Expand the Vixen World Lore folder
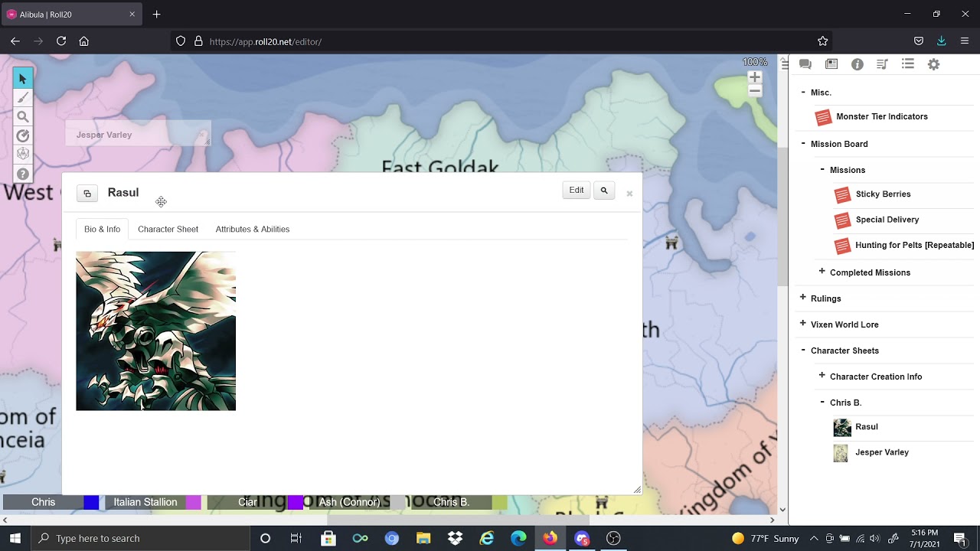The width and height of the screenshot is (980, 551). coord(803,324)
